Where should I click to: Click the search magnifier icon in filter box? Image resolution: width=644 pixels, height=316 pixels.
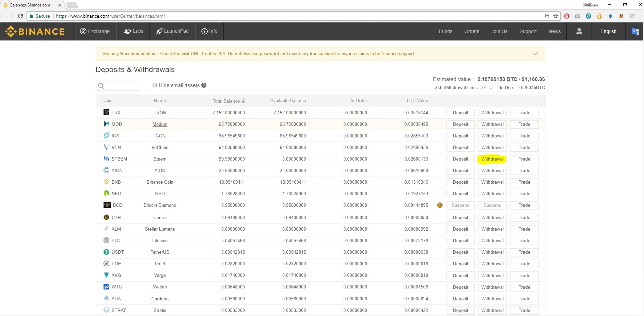tap(101, 86)
